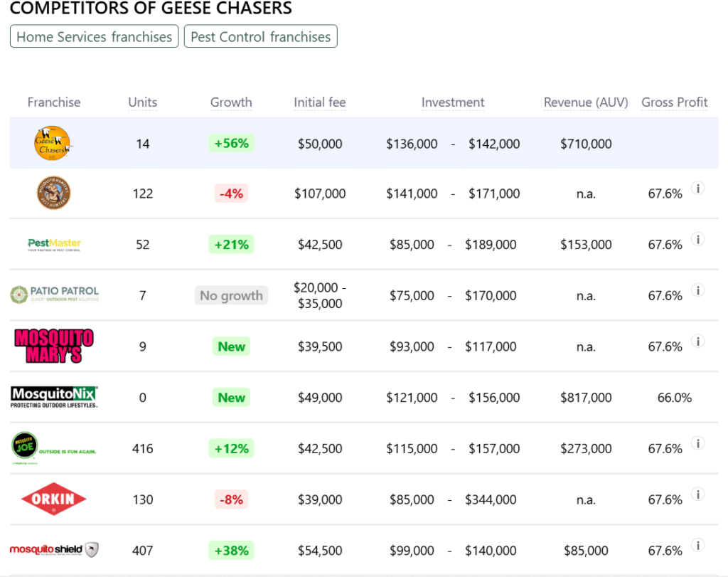
Task: Click the $344,000 investment value
Action: coord(491,499)
